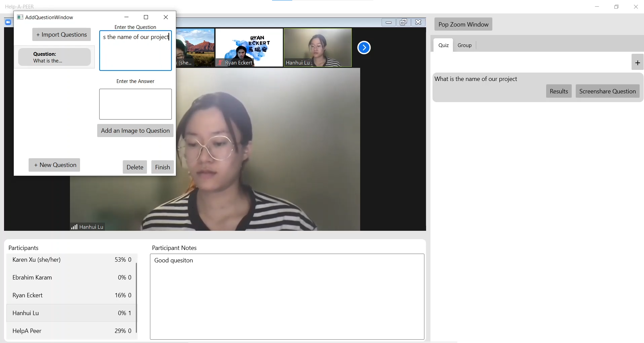This screenshot has height=343, width=644.
Task: Select participant Karen Xu (she/her)
Action: click(x=71, y=260)
